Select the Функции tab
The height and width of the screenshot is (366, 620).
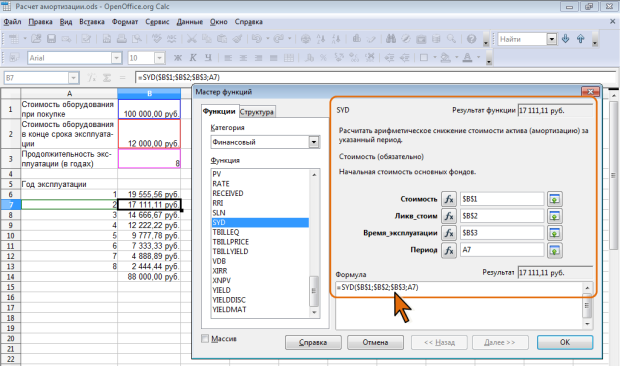(219, 111)
